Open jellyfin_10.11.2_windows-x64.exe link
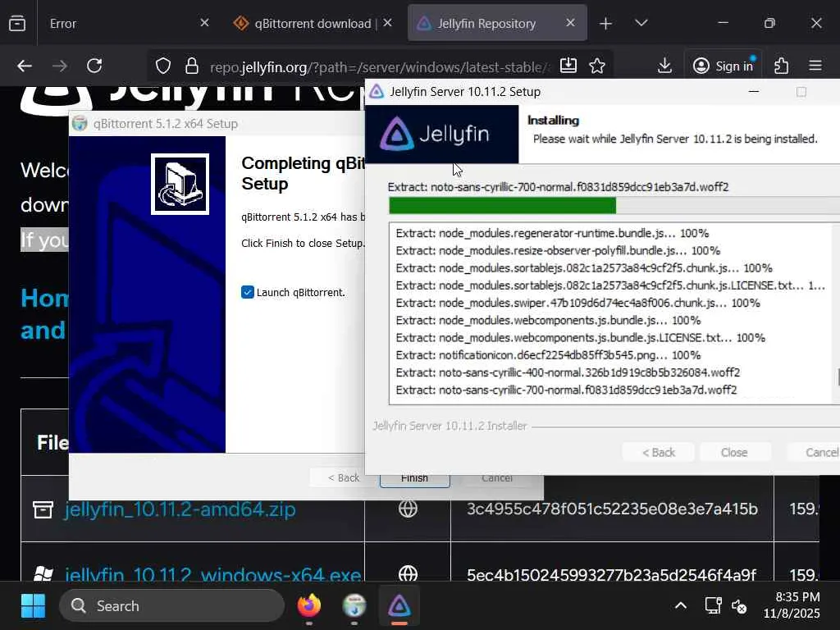The width and height of the screenshot is (840, 630). click(212, 575)
